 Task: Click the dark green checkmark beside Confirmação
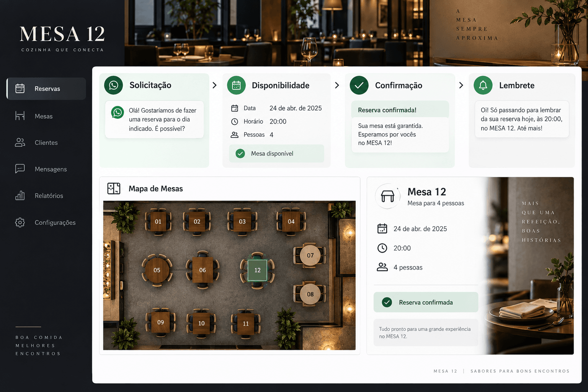tap(359, 85)
